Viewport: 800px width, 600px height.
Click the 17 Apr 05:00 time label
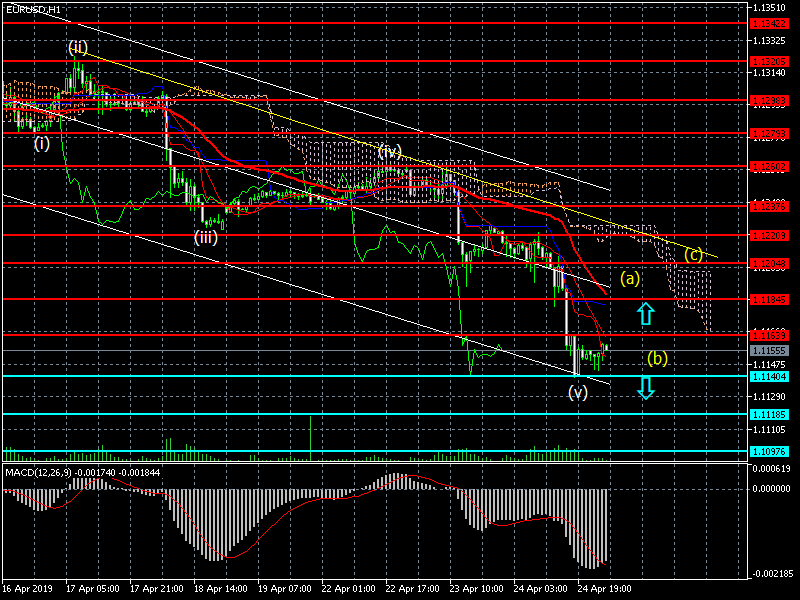(x=93, y=589)
